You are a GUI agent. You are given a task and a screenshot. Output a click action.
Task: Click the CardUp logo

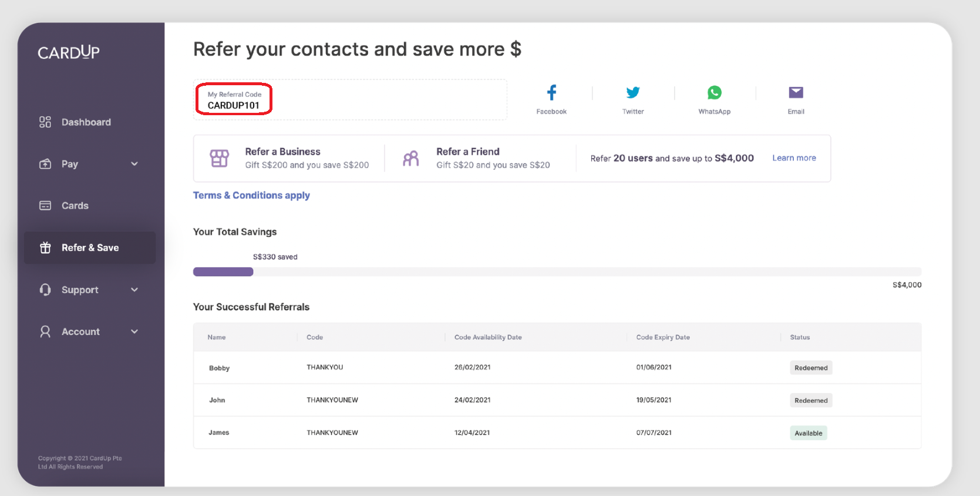pyautogui.click(x=69, y=52)
